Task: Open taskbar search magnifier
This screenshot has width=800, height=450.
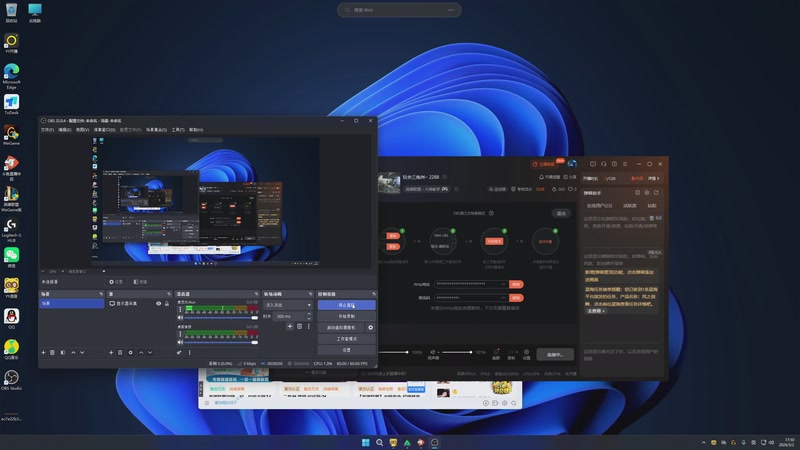Action: (379, 442)
